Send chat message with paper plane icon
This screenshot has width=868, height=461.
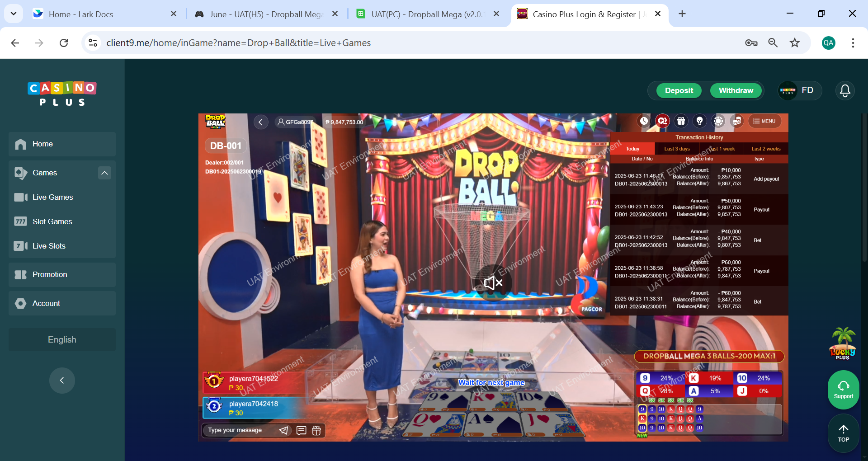coord(283,430)
